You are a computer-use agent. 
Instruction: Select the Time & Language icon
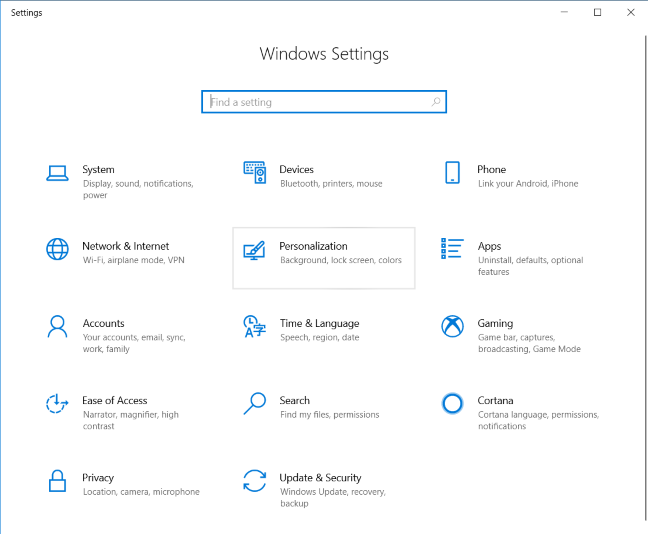(255, 327)
